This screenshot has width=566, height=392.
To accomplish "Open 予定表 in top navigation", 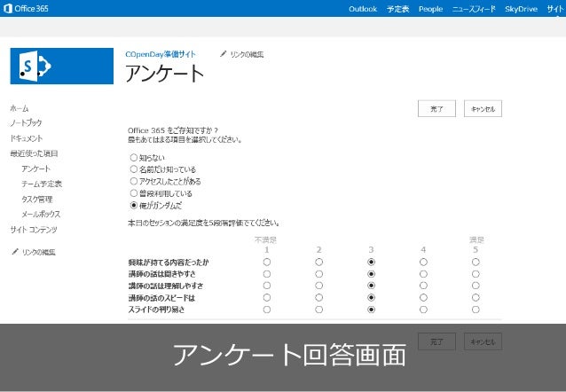I will click(x=397, y=9).
